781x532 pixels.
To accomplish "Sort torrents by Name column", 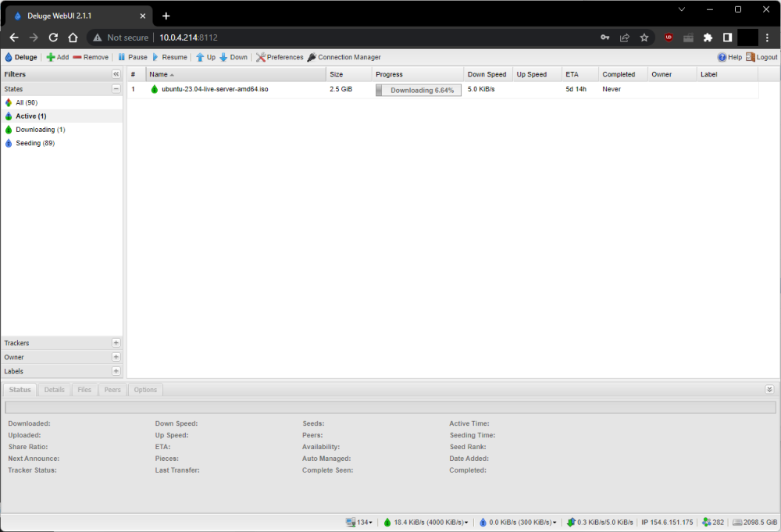I will pyautogui.click(x=236, y=74).
